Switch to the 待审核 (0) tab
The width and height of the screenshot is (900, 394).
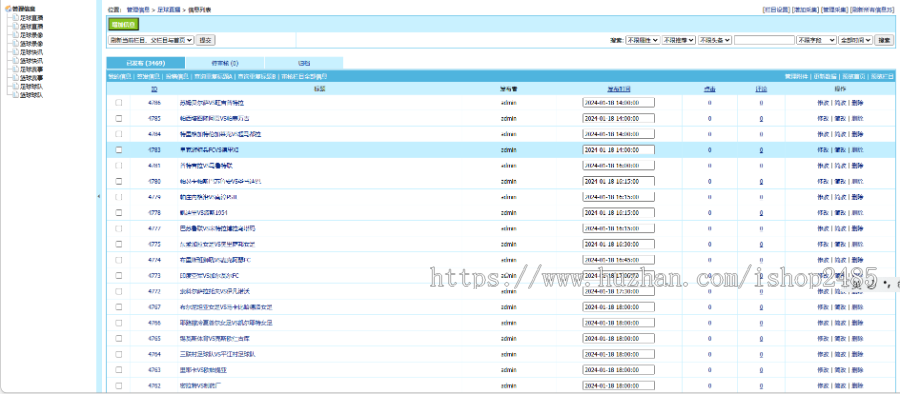click(x=225, y=63)
